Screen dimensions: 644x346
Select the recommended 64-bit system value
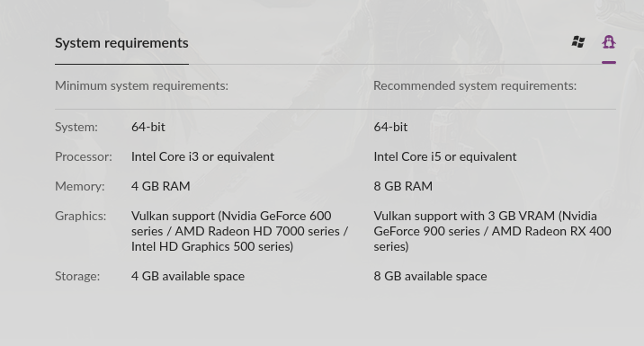pos(390,128)
